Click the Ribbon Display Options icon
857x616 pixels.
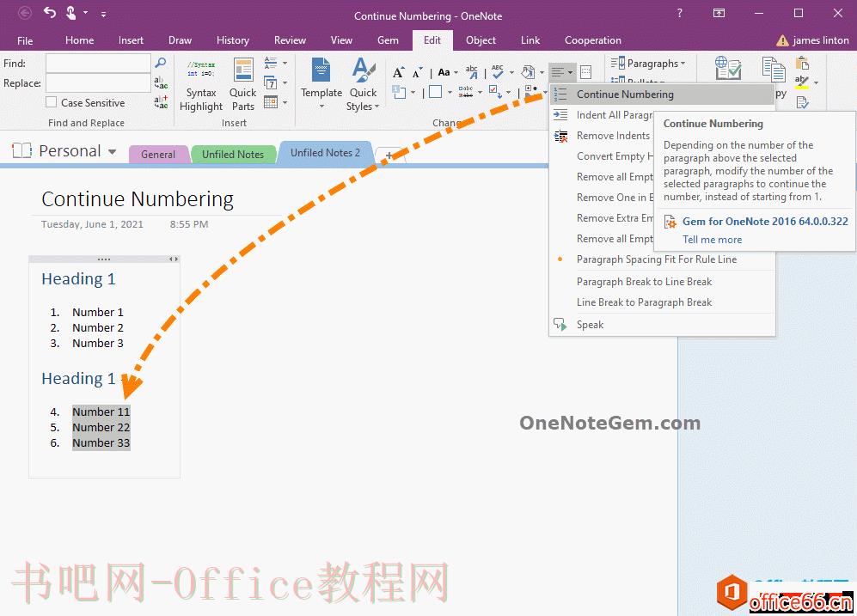coord(719,13)
